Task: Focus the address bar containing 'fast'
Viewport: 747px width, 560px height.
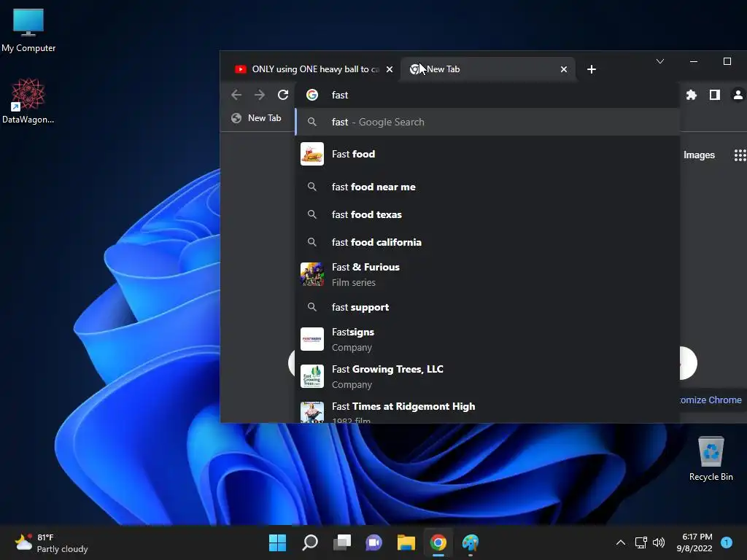Action: [x=487, y=95]
